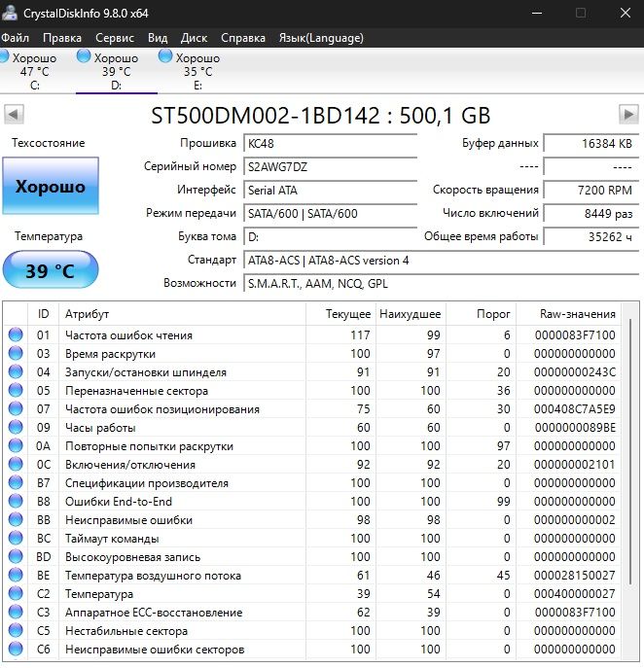Viewport: 644px width, 668px height.
Task: Click status orb for attribute BD
Action: [16, 556]
